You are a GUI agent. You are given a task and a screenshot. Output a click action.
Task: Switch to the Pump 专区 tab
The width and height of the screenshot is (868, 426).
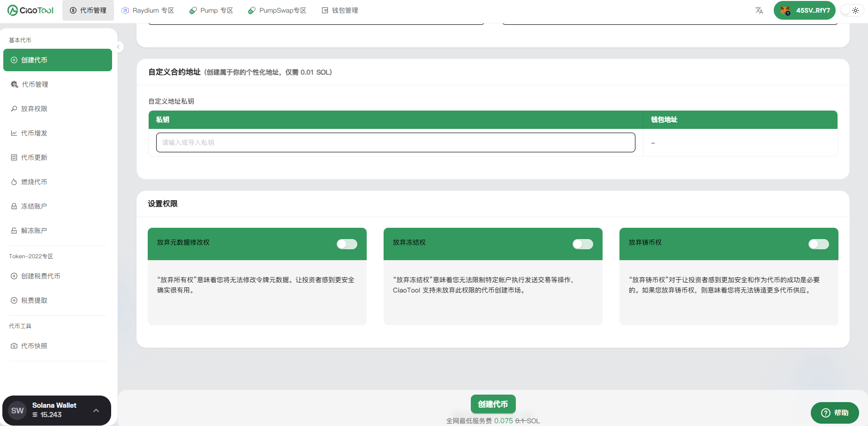click(211, 10)
